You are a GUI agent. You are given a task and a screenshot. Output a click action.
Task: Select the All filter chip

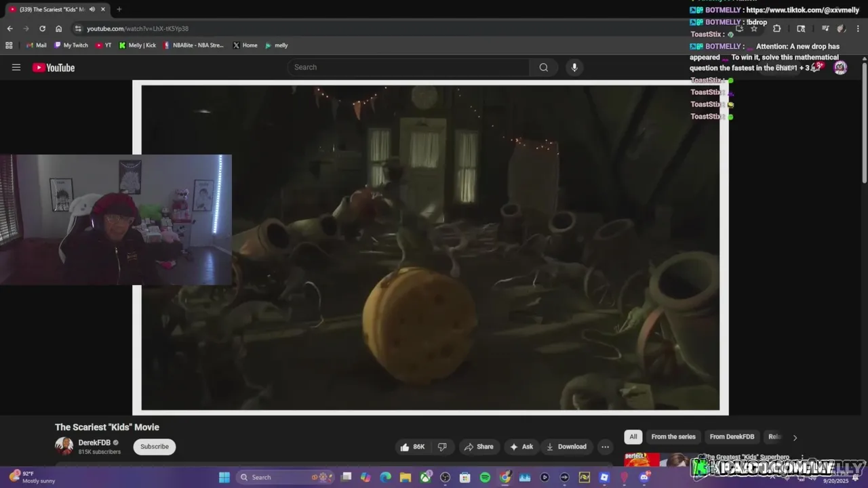(x=633, y=437)
